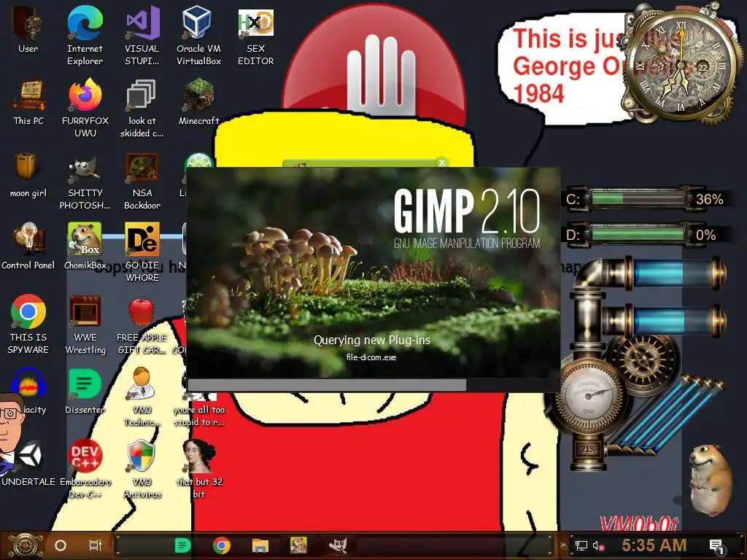Image resolution: width=747 pixels, height=560 pixels.
Task: Launch the VMO Antivirus shield icon
Action: (x=142, y=469)
